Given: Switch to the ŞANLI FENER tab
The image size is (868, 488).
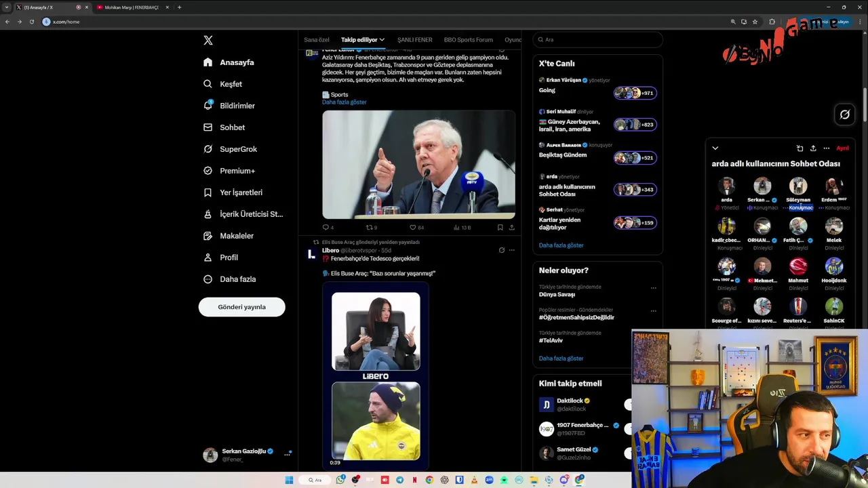Looking at the screenshot, I should [x=414, y=40].
